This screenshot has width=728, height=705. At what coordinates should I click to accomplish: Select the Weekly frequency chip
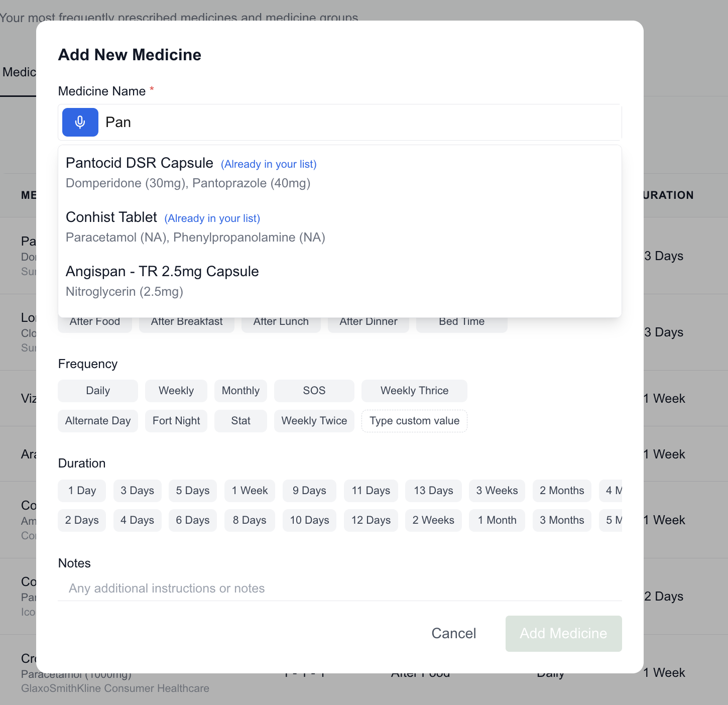click(176, 391)
